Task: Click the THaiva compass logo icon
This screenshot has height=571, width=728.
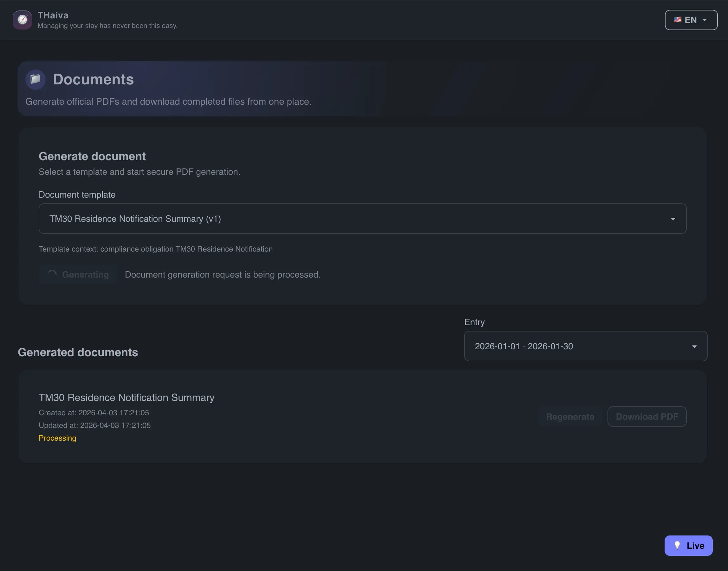Action: (23, 20)
